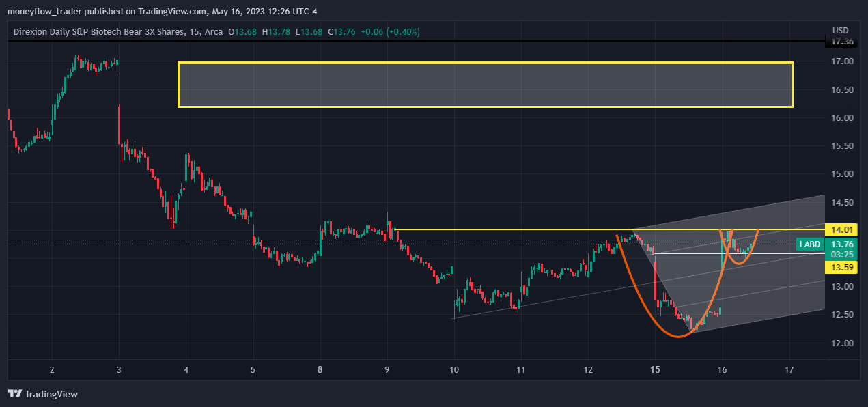Image resolution: width=868 pixels, height=407 pixels.
Task: Click the 16.50 price axis label
Action: click(x=843, y=89)
